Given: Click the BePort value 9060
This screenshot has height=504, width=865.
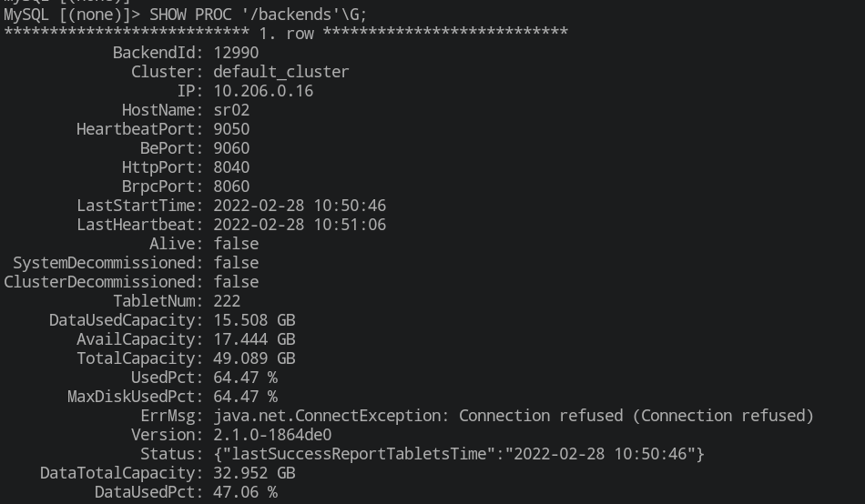Looking at the screenshot, I should coord(231,148).
